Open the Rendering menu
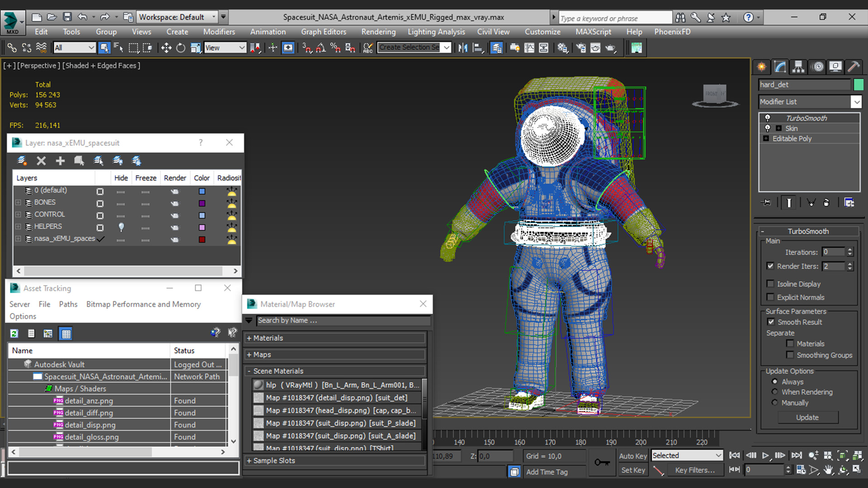The width and height of the screenshot is (868, 488). 378,32
